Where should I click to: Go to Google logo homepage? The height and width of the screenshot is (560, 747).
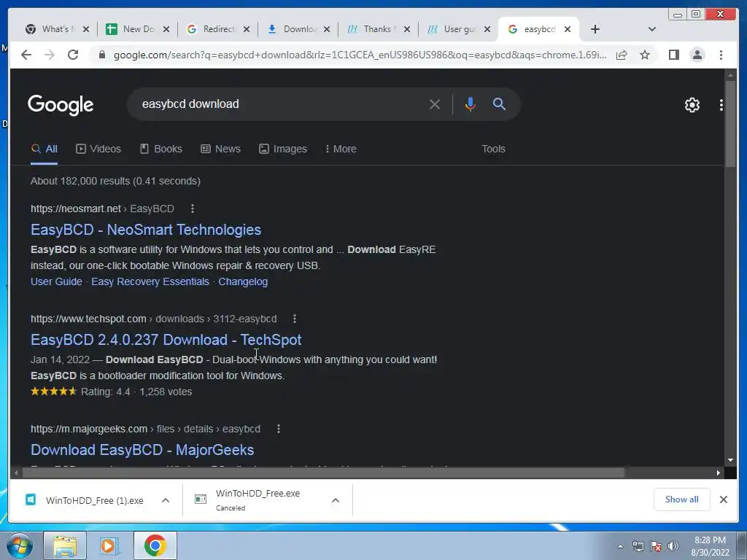[61, 105]
